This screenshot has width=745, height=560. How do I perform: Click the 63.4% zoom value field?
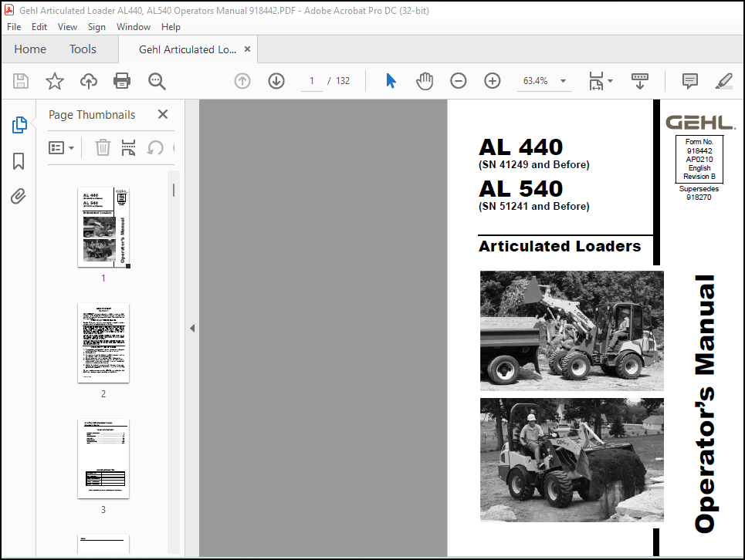[x=536, y=81]
